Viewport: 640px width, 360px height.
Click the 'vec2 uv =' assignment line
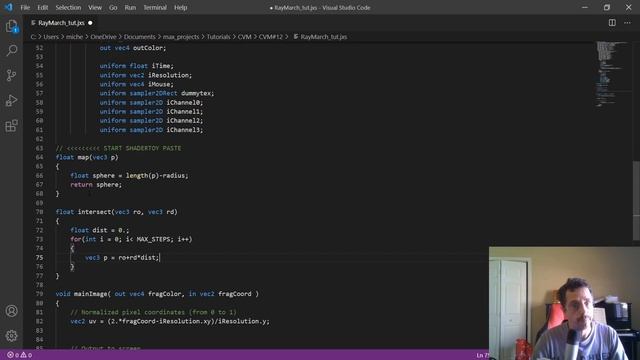point(170,321)
